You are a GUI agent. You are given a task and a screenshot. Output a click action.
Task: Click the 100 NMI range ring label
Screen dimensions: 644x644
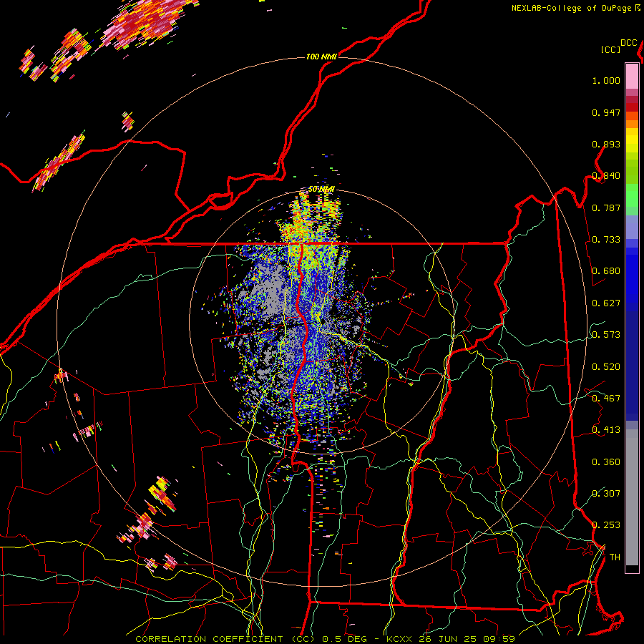tap(321, 57)
